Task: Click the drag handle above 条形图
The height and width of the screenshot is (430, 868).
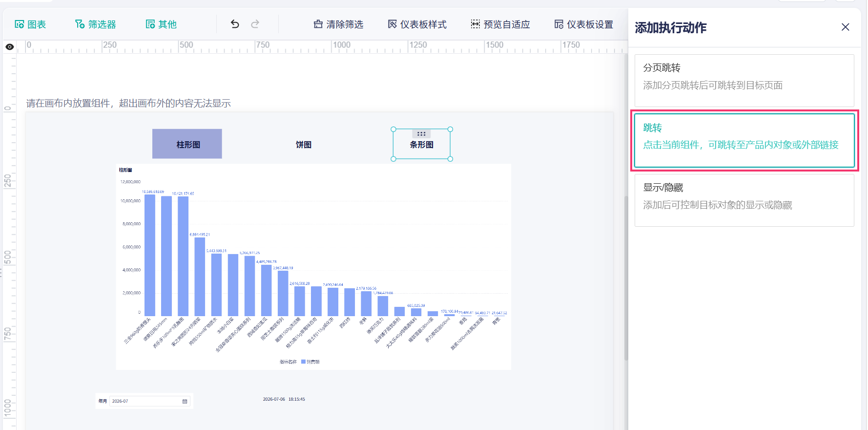Action: (x=421, y=133)
